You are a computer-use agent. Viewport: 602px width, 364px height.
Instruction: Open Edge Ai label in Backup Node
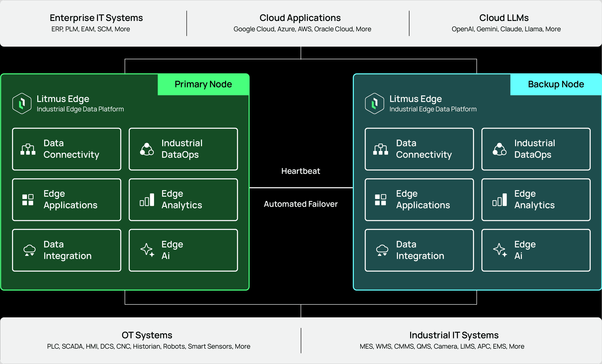[525, 250]
